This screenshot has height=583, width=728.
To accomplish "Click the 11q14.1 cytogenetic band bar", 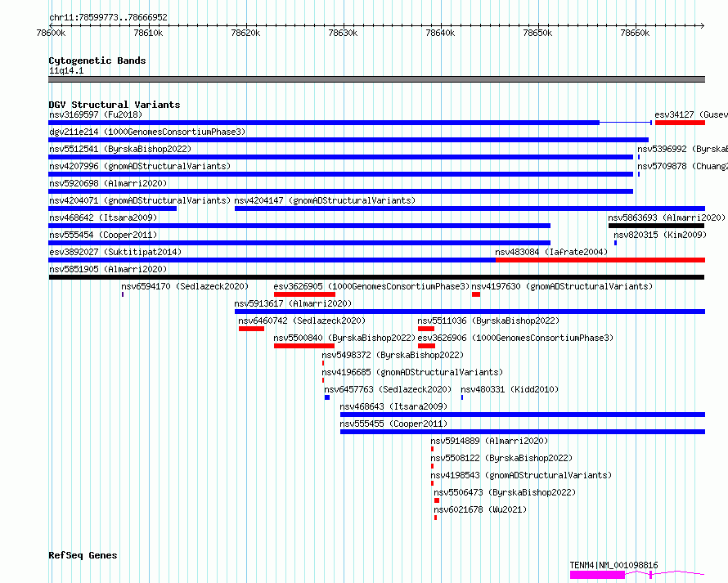I will tap(376, 79).
